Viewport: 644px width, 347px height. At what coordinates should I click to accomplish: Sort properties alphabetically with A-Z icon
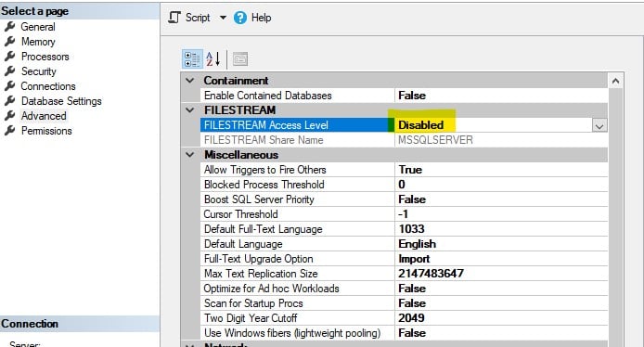[x=213, y=59]
